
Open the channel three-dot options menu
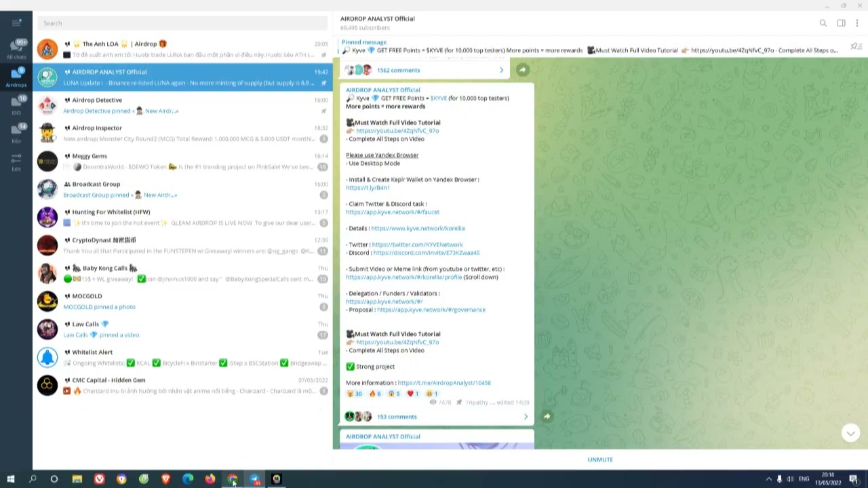pyautogui.click(x=857, y=23)
